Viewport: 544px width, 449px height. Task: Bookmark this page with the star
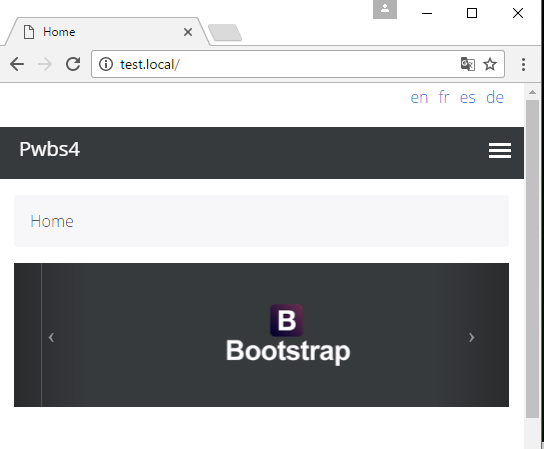(x=490, y=64)
